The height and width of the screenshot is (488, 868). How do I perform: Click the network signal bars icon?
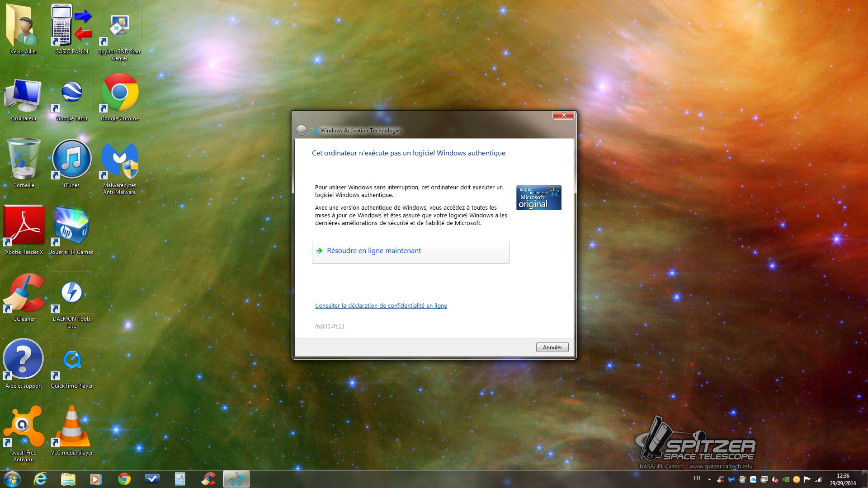(x=818, y=479)
